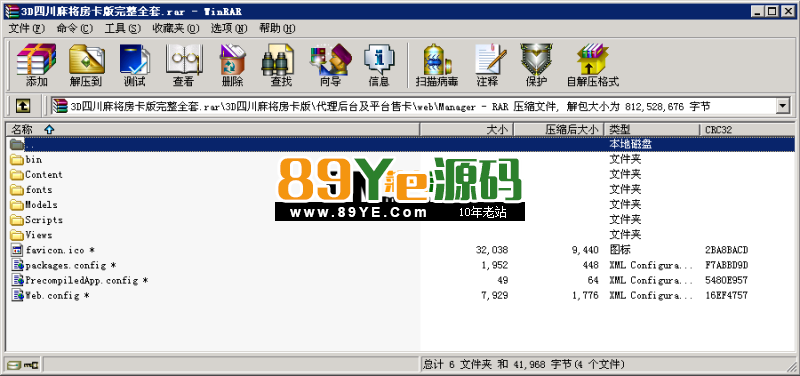Screen dimensions: 800x376
Task: Open the Options (选项) menu
Action: 229,29
